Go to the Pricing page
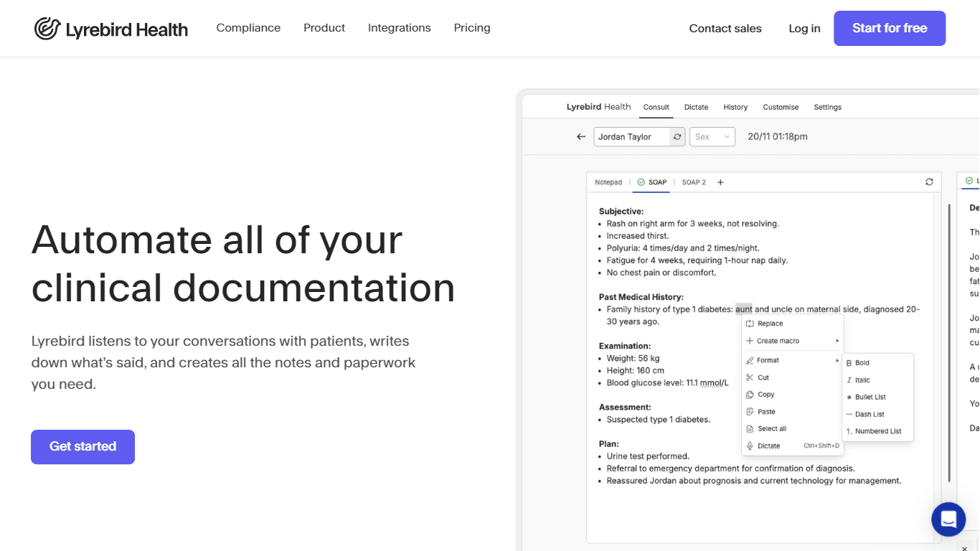This screenshot has width=980, height=551. [x=472, y=28]
